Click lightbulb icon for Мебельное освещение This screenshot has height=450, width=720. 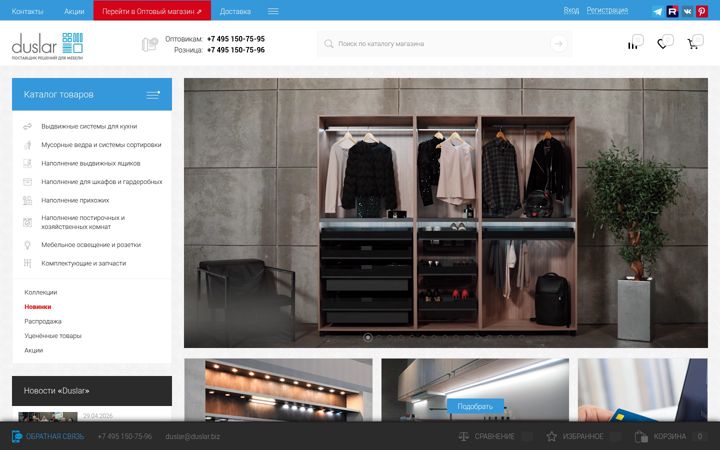coord(28,245)
